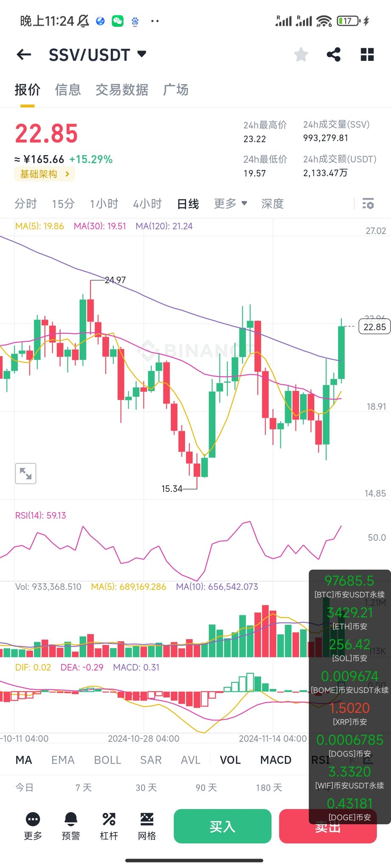Image resolution: width=391 pixels, height=868 pixels.
Task: Open WIF 3.3320 entry in floating ticker
Action: (349, 778)
